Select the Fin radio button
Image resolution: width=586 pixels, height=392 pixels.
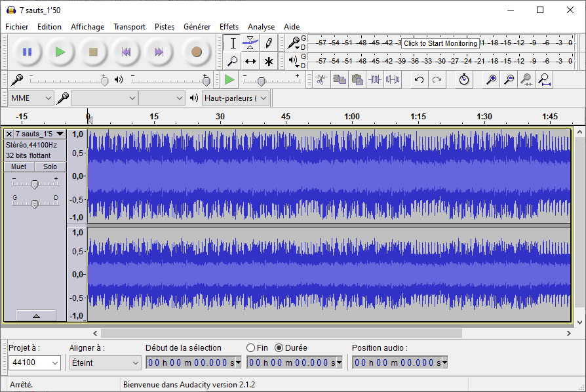pyautogui.click(x=250, y=348)
